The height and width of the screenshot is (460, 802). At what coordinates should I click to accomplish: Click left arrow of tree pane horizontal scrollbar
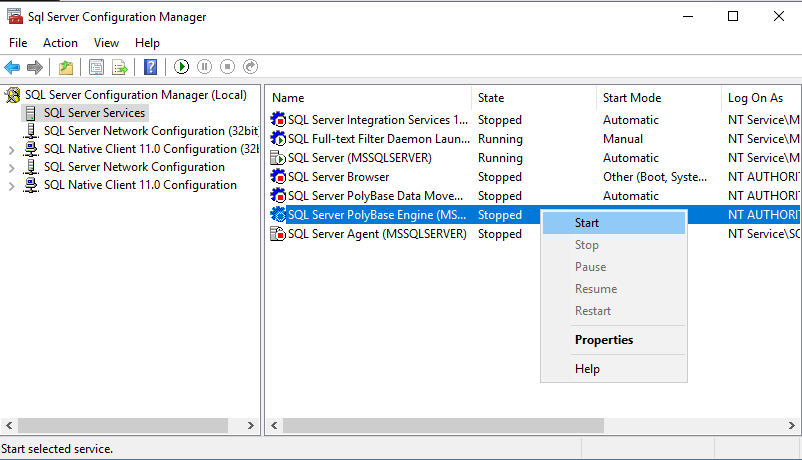pos(9,425)
